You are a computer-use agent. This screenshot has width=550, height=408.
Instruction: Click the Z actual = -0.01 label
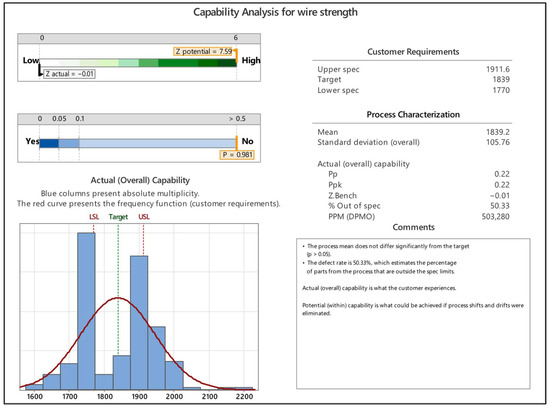(x=69, y=74)
